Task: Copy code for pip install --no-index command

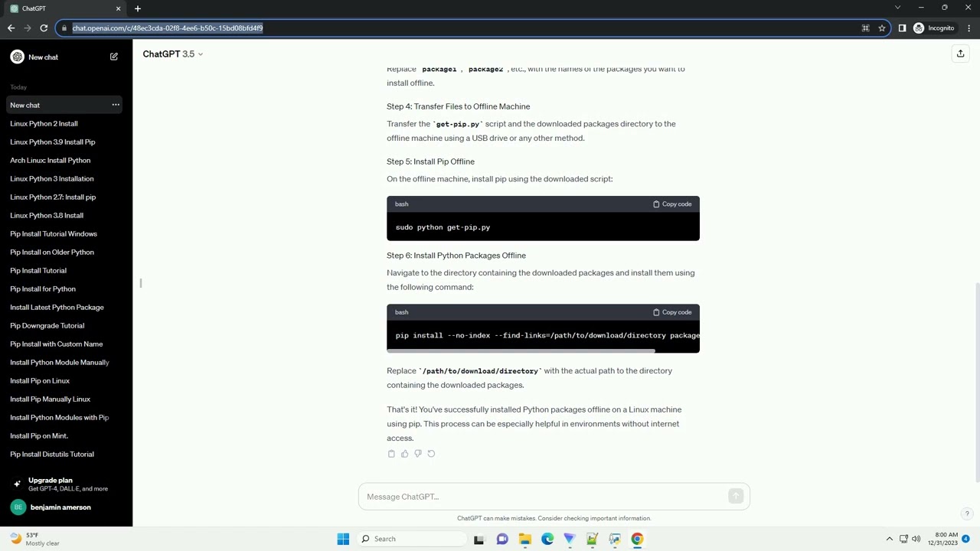Action: pos(672,312)
